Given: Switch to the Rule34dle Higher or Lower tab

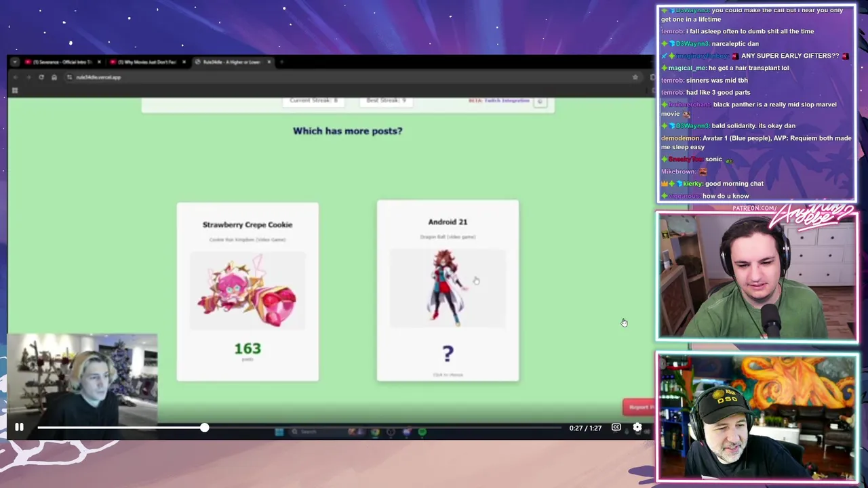Looking at the screenshot, I should coord(232,62).
